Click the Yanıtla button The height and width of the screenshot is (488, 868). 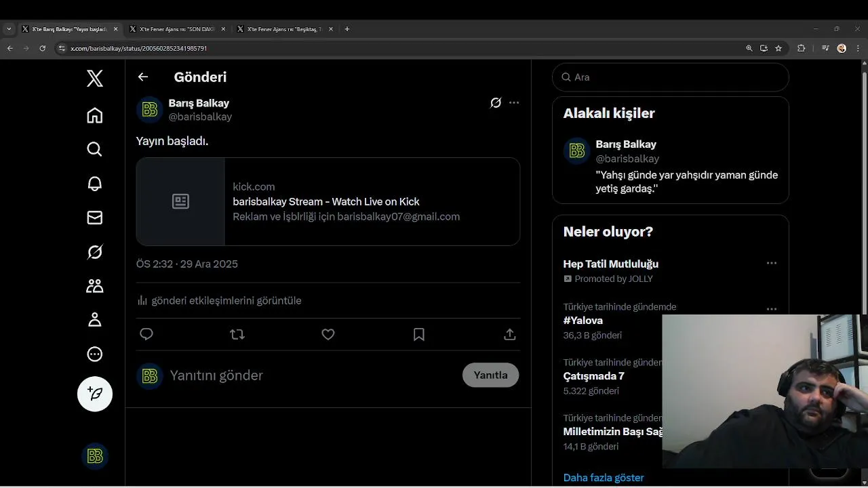491,375
